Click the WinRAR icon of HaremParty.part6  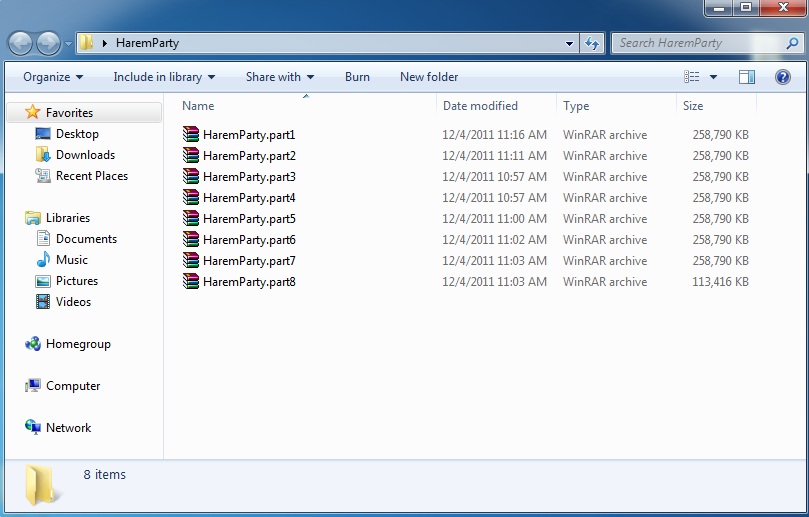tap(190, 239)
